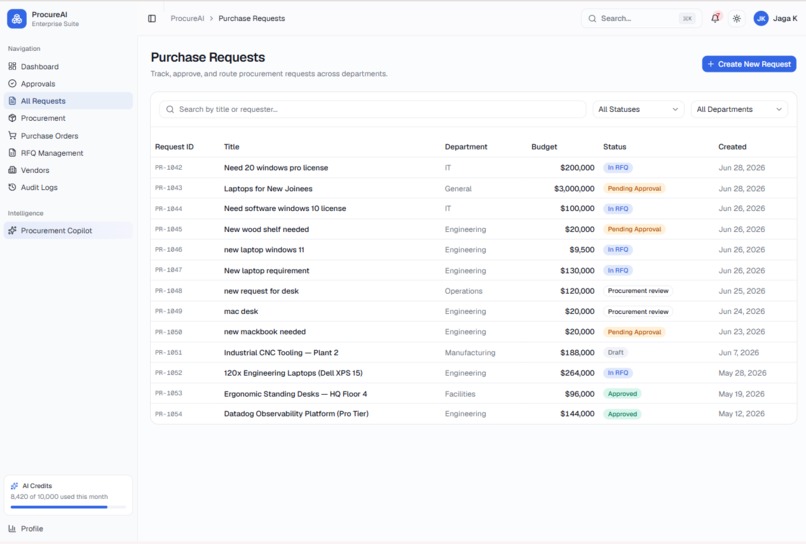This screenshot has width=806, height=544.
Task: Sort by the Created column header
Action: tap(732, 147)
